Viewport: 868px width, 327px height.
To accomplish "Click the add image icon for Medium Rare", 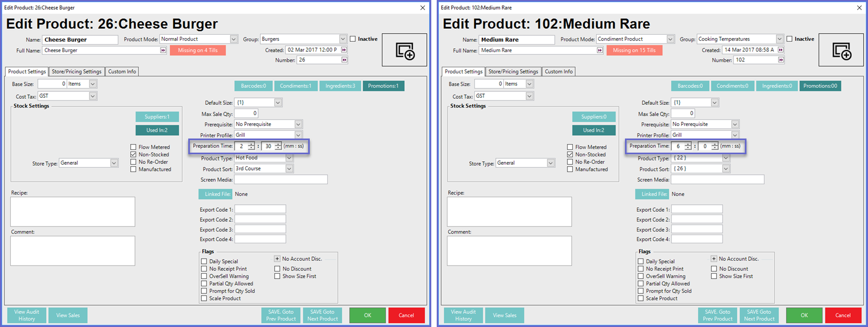I will [841, 51].
